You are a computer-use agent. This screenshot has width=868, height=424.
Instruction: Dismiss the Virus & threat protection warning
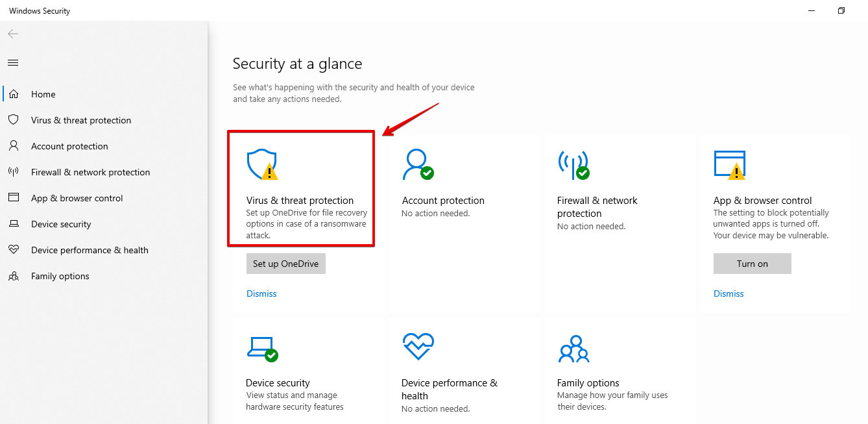click(261, 293)
